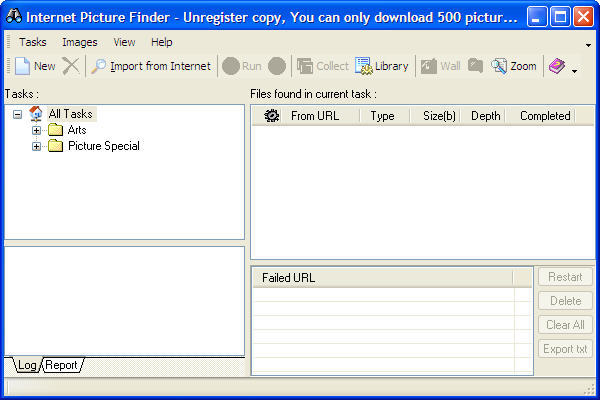Click the Picture Special folder icon
This screenshot has height=400, width=600.
click(x=55, y=146)
